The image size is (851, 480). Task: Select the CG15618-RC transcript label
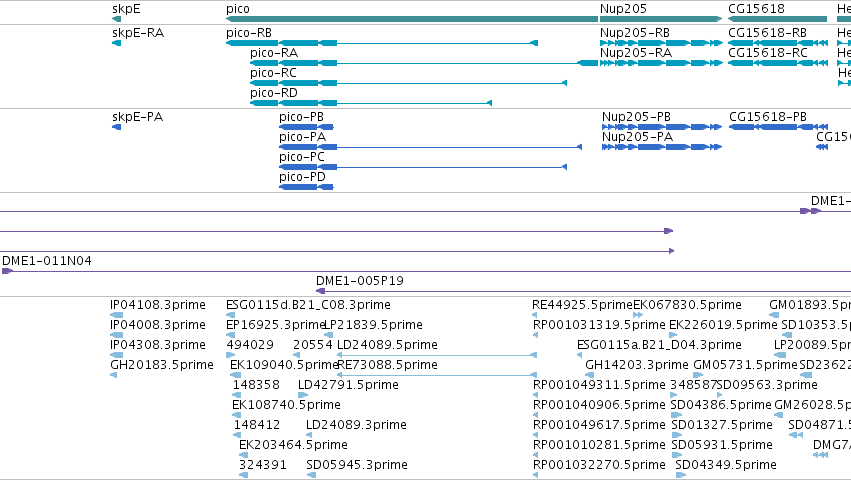767,53
